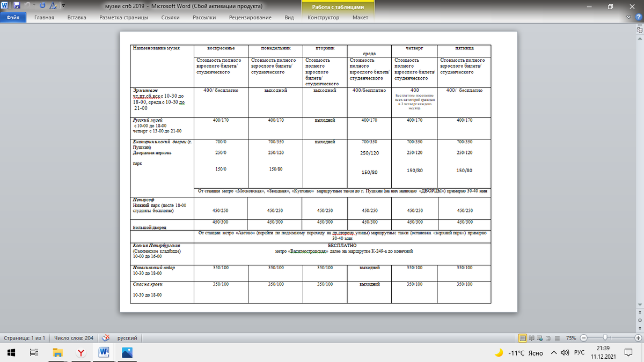Click the zoom out minus button
This screenshot has height=362, width=644.
point(584,338)
